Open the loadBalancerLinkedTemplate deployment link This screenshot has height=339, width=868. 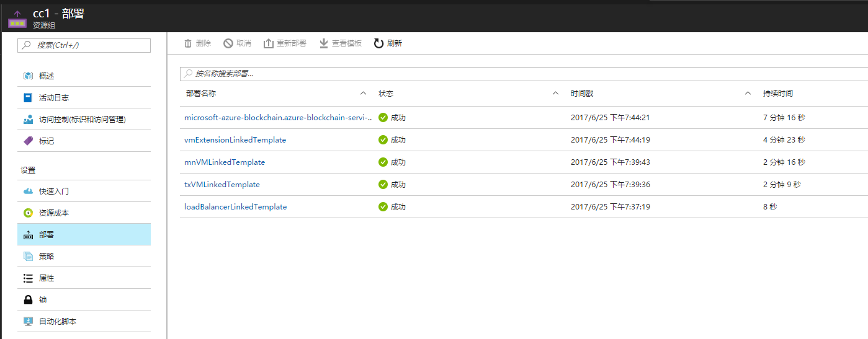point(235,207)
